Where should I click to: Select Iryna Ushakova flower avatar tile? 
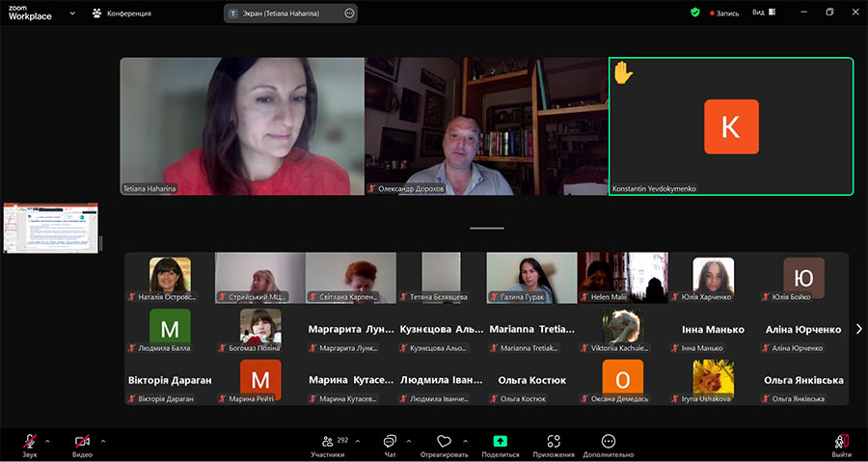pos(714,380)
